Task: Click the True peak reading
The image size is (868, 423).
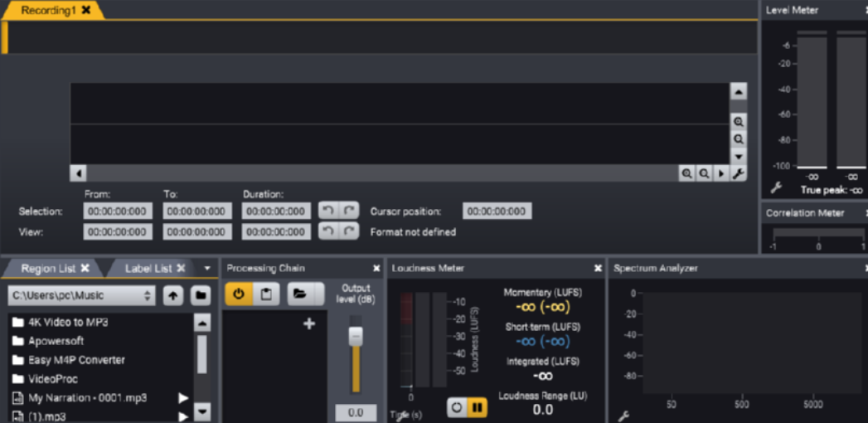Action: (832, 190)
